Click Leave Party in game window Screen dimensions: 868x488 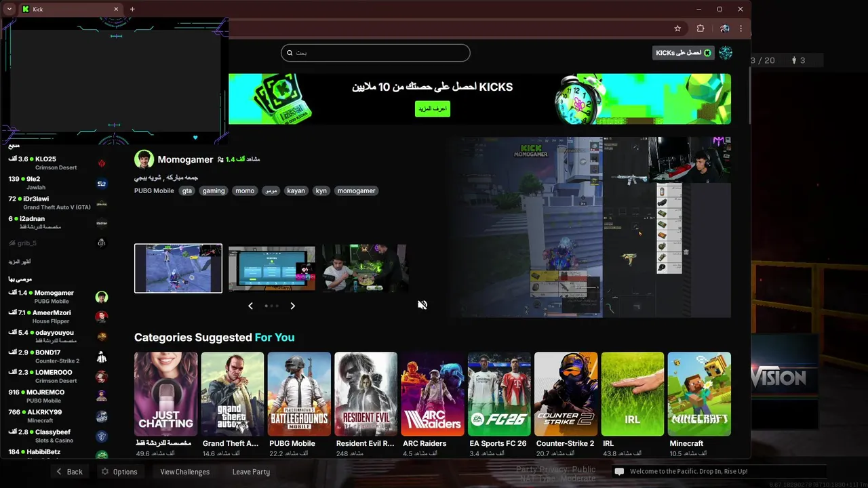[x=251, y=472]
